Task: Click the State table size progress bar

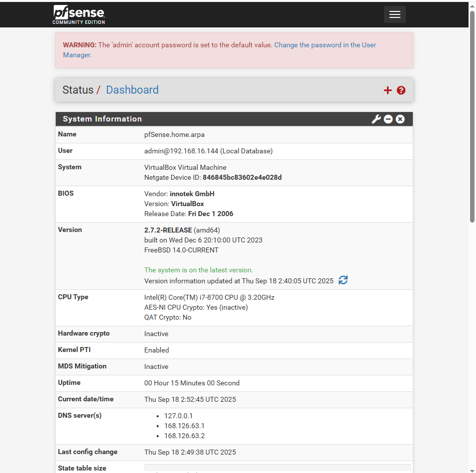Action: (x=278, y=467)
